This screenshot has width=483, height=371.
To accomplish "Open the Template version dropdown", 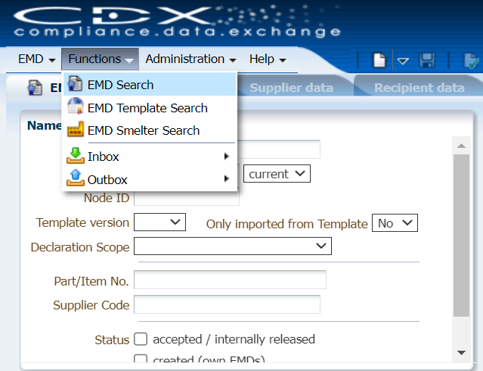I will pos(160,222).
